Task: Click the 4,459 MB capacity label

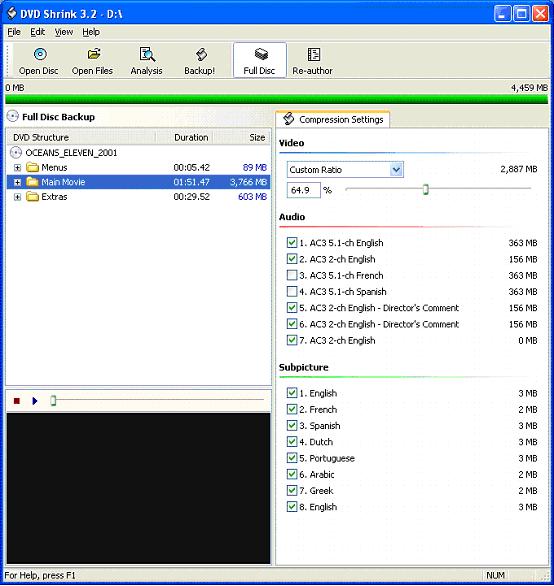Action: (529, 88)
